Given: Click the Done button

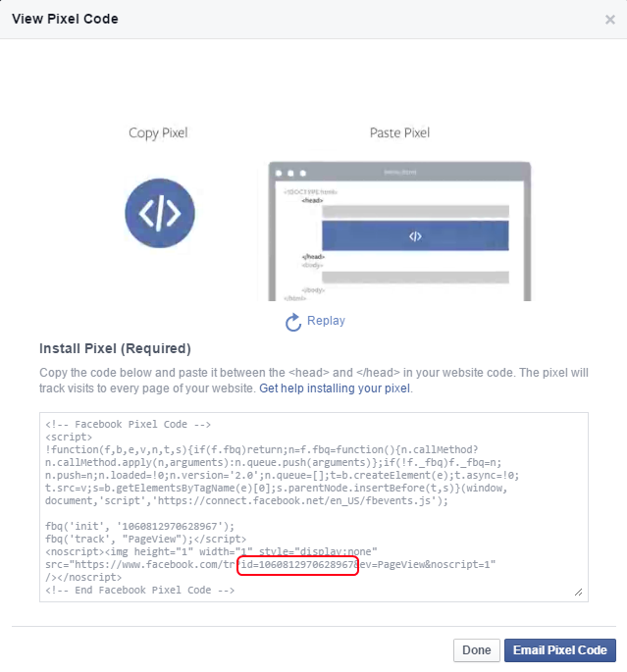Looking at the screenshot, I should 477,650.
